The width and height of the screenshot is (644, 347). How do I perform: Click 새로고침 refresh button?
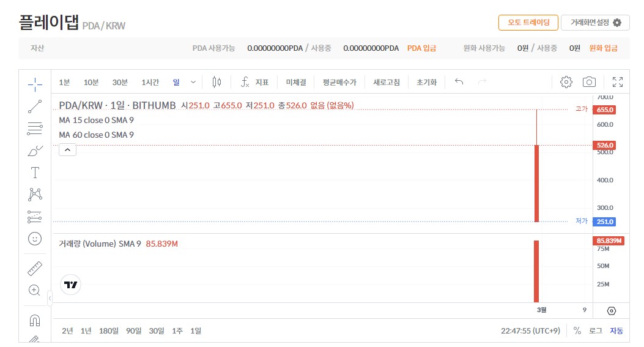click(x=386, y=82)
